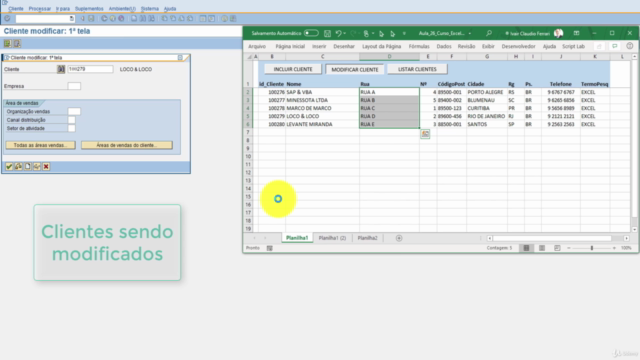Cancel SAP dialog with red X icon
The height and width of the screenshot is (360, 640).
[46, 167]
